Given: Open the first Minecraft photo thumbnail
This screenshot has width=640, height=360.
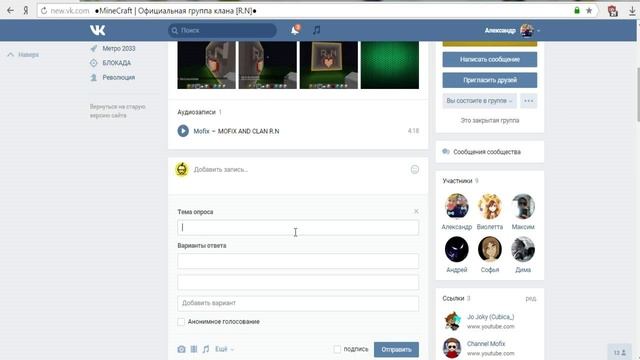Looking at the screenshot, I should pos(207,65).
